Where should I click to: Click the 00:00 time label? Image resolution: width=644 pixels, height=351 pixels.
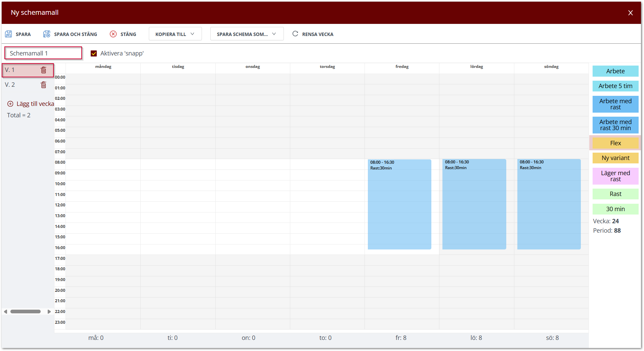point(60,77)
